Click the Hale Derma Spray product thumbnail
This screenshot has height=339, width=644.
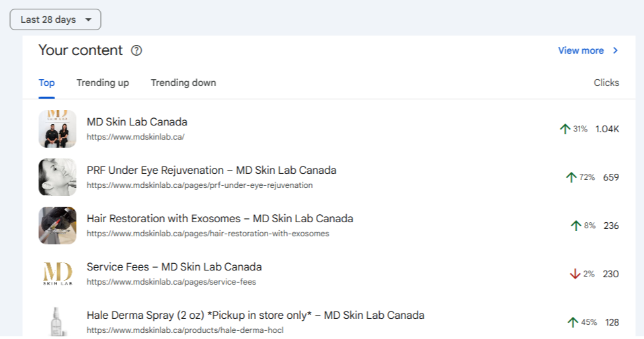(x=57, y=321)
